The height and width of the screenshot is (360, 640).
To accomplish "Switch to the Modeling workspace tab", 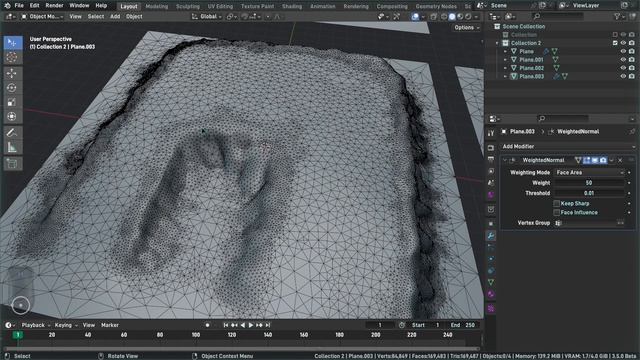I will click(156, 6).
